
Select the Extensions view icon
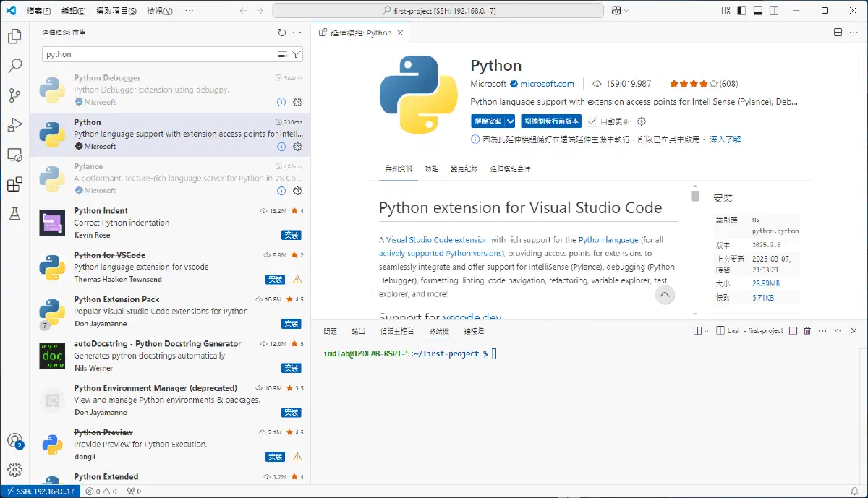(14, 184)
